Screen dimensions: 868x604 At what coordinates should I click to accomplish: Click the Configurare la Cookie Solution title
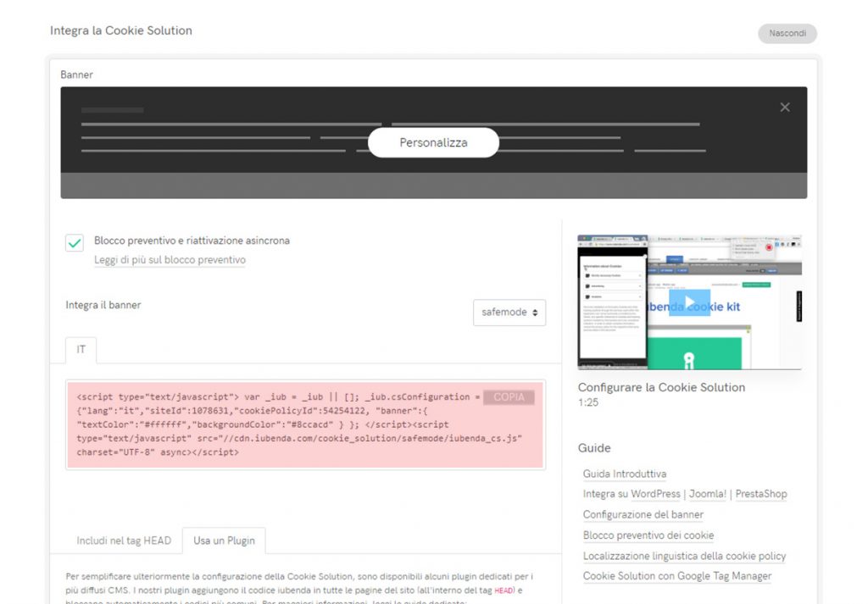pos(661,387)
